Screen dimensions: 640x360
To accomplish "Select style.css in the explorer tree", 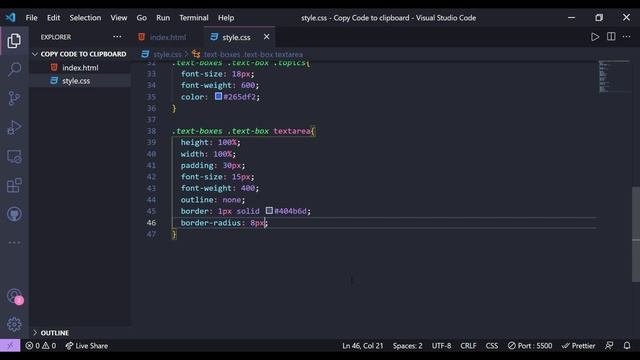I will (80, 81).
